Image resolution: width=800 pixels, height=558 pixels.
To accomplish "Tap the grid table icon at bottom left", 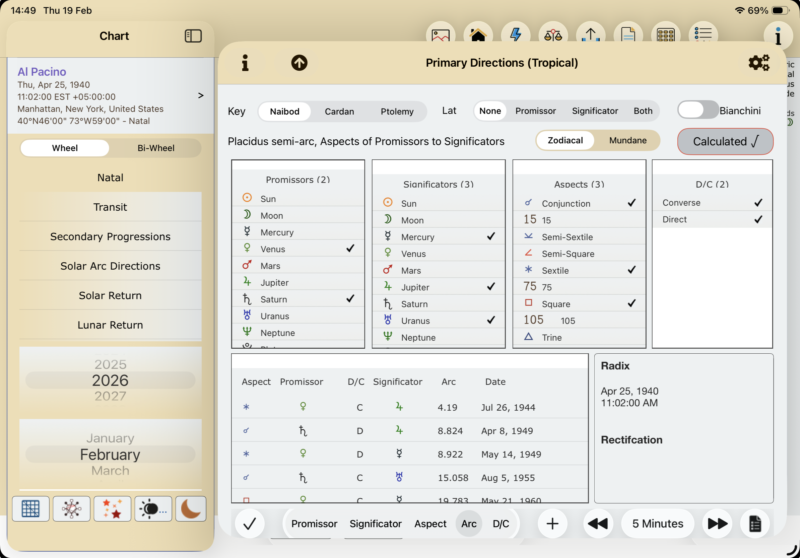I will click(31, 508).
